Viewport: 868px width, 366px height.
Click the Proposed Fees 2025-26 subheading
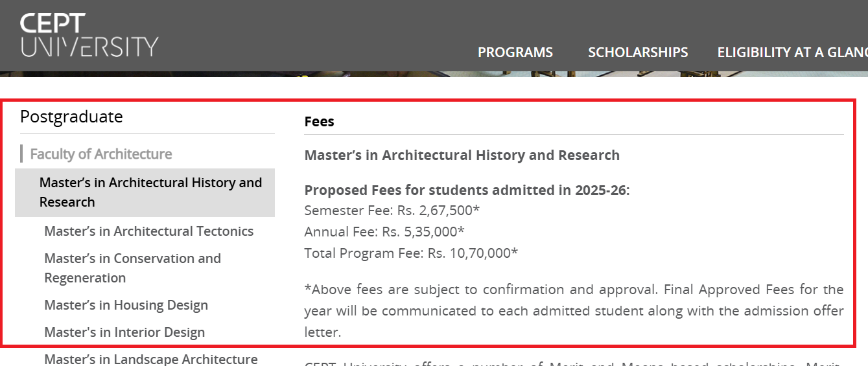(x=467, y=190)
